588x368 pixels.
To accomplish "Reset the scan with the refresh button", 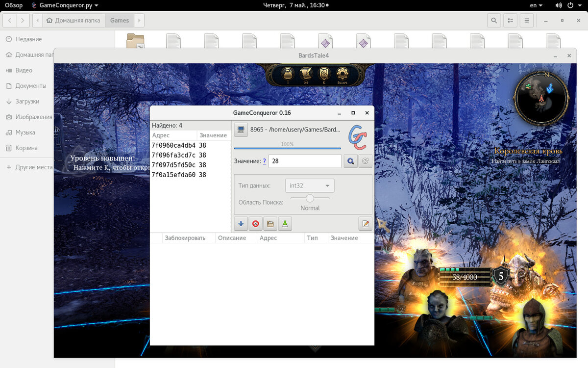I will tap(366, 161).
